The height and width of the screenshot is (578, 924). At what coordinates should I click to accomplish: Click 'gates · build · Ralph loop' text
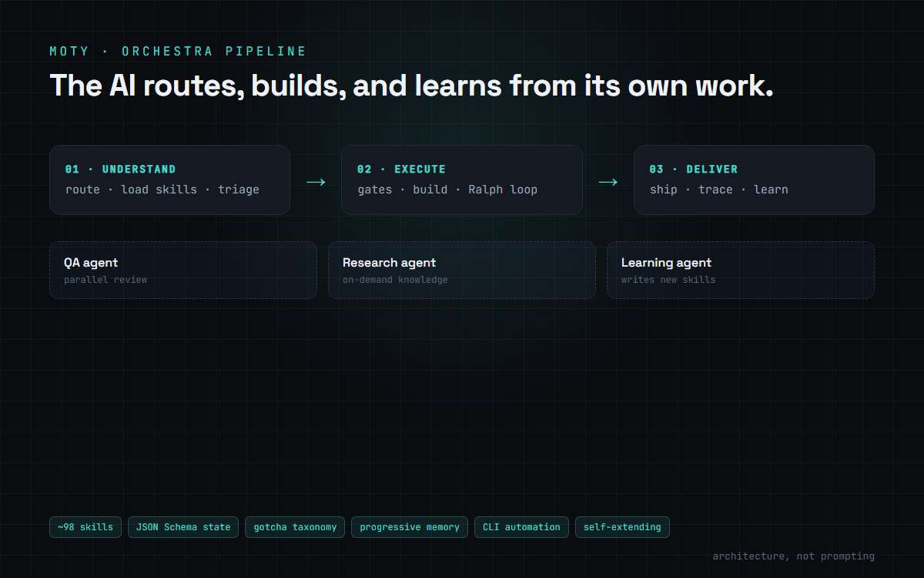click(x=447, y=190)
